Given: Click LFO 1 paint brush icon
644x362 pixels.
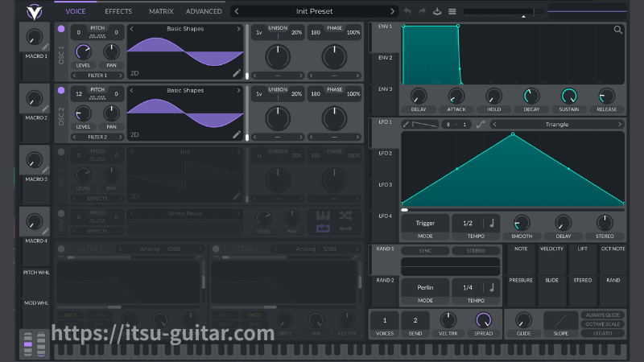Looking at the screenshot, I should pos(406,125).
